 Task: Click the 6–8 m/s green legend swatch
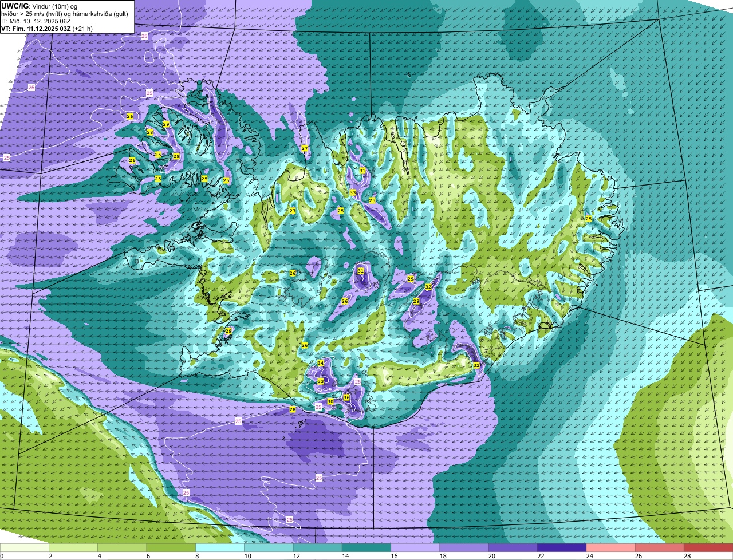point(171,547)
